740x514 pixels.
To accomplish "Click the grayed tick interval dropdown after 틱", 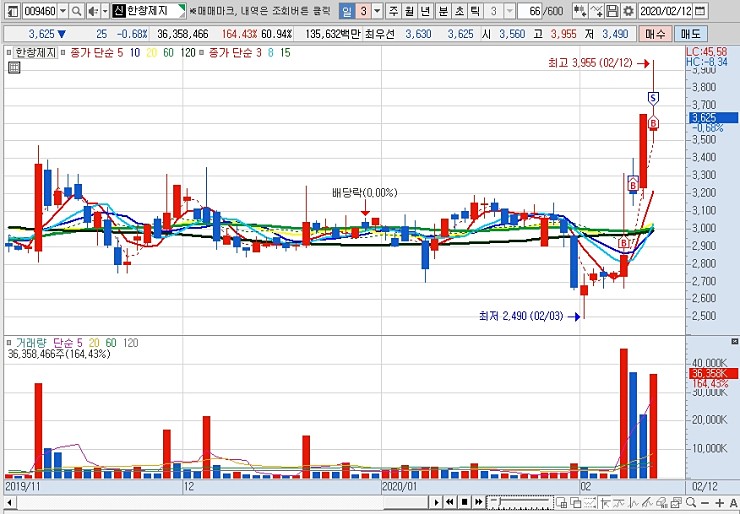I will point(510,11).
